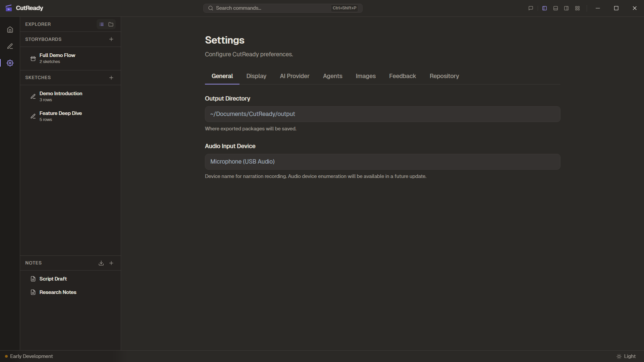Open the chat/comments panel icon
Image resolution: width=644 pixels, height=362 pixels.
pyautogui.click(x=531, y=8)
